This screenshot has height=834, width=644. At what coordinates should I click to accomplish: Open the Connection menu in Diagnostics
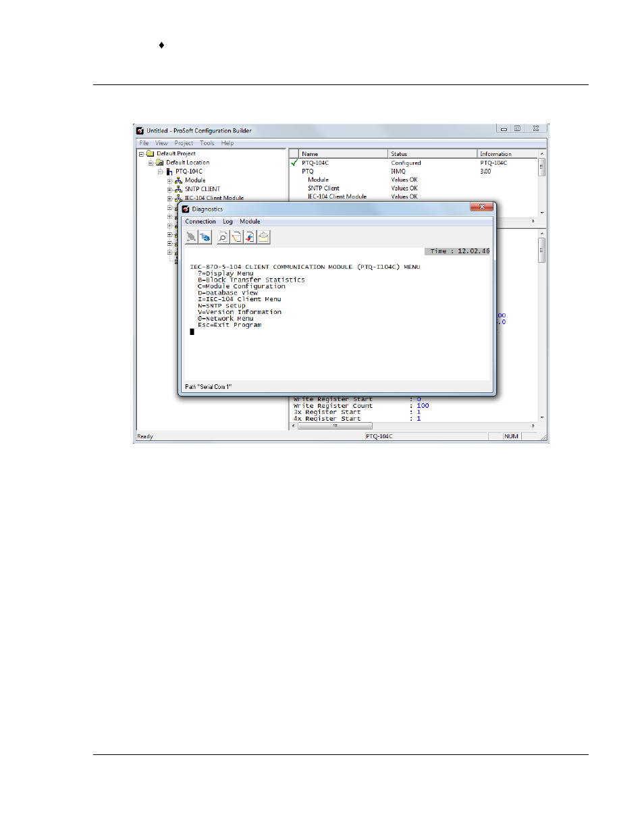[x=200, y=221]
